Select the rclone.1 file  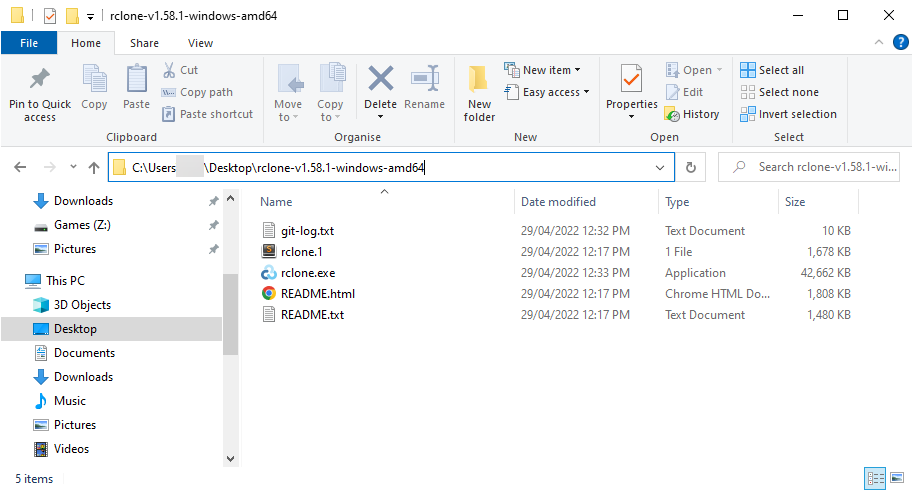302,252
